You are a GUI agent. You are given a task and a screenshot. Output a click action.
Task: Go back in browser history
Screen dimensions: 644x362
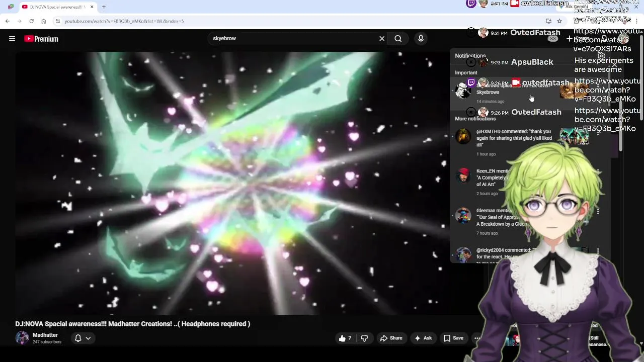point(7,21)
